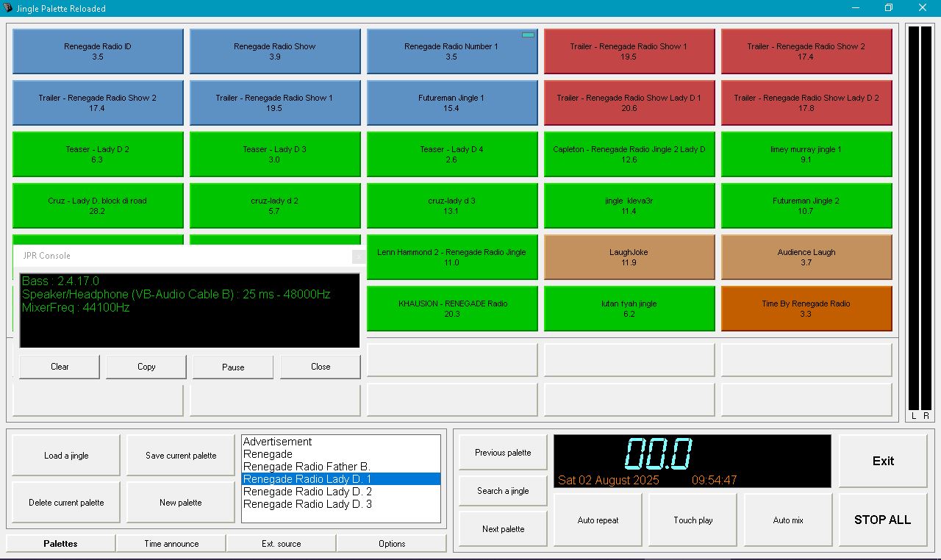
Task: Play Trailer - Renegade Radio Show Lady D 2
Action: pos(806,103)
